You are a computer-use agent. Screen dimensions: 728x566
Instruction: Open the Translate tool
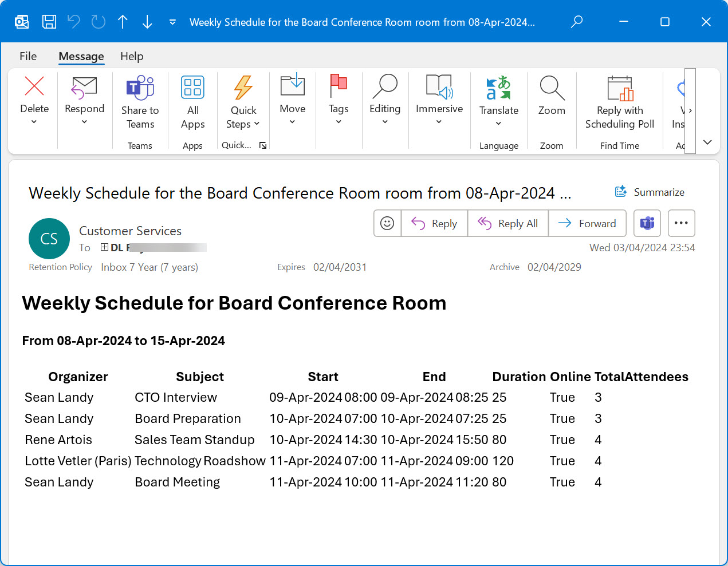tap(498, 103)
